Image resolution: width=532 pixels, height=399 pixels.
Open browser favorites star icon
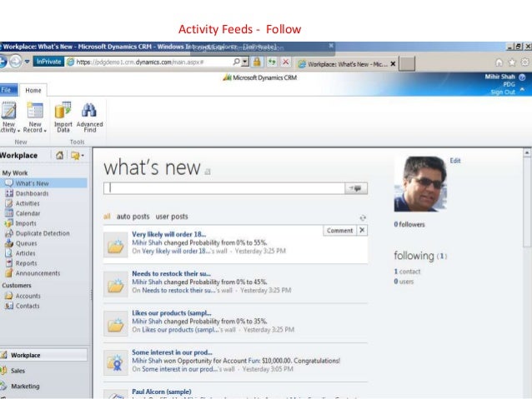512,62
